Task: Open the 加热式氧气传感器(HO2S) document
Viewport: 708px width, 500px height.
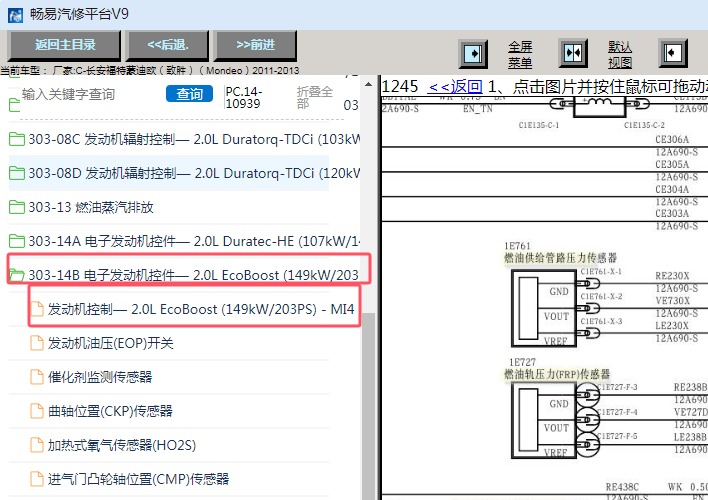Action: coord(113,445)
